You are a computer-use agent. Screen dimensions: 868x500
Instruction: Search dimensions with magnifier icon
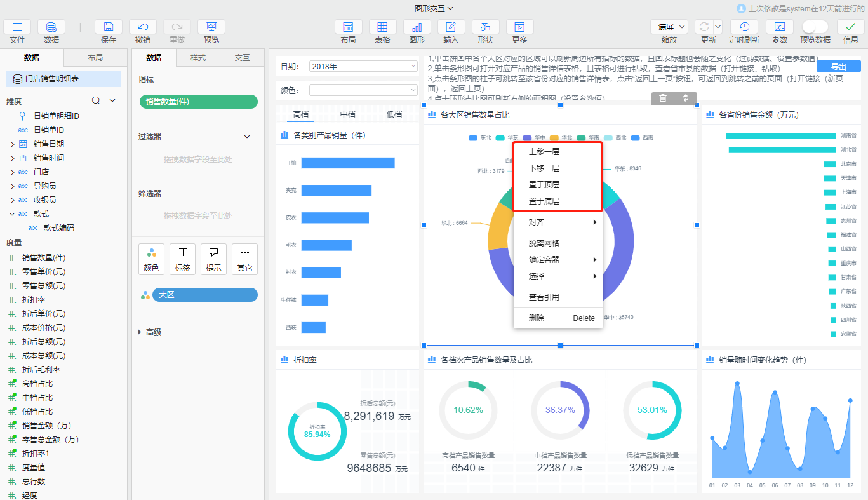pyautogui.click(x=96, y=100)
